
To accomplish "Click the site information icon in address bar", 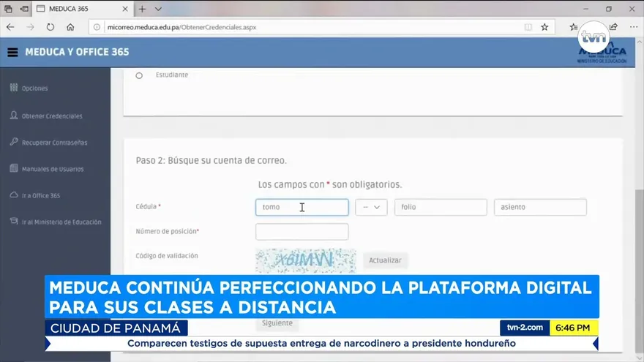I will [x=97, y=27].
